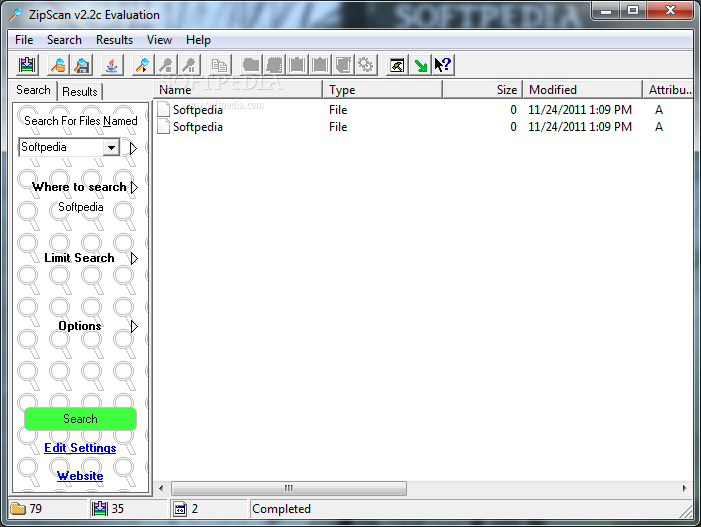Select the second Softpedia file name
Screen dimensions: 701x527
click(x=198, y=127)
